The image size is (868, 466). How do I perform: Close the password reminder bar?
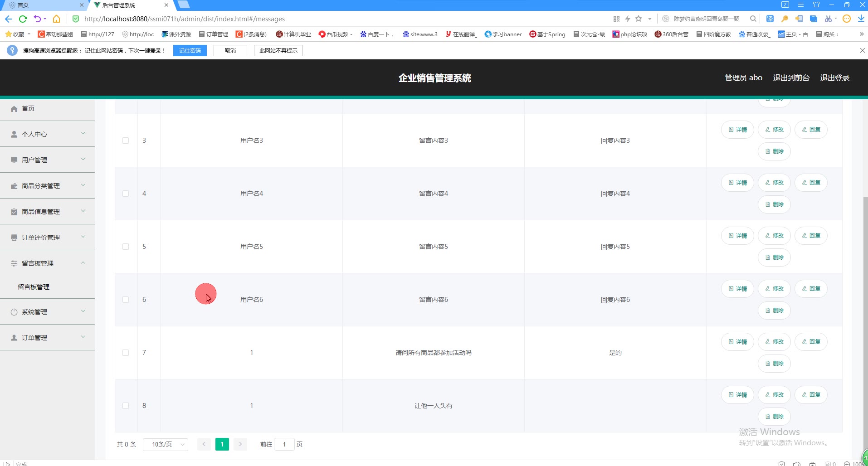[862, 50]
